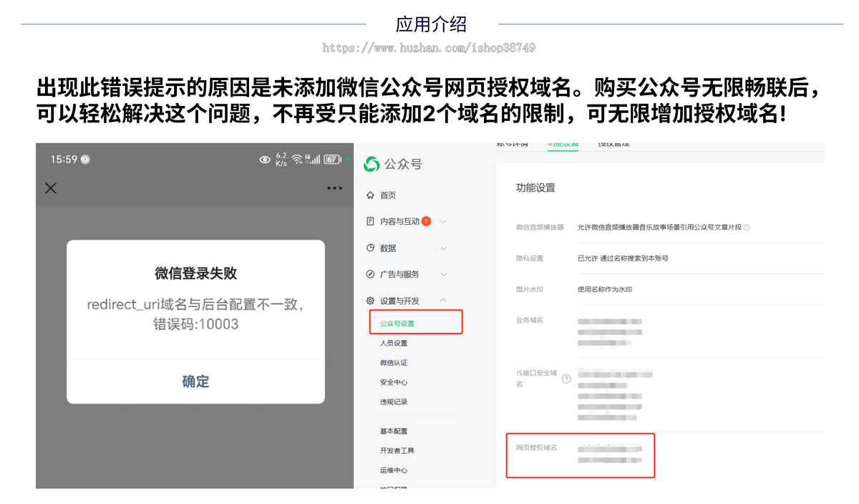Open the 数据 menu item
Screen dimensions: 859x504
[x=388, y=248]
